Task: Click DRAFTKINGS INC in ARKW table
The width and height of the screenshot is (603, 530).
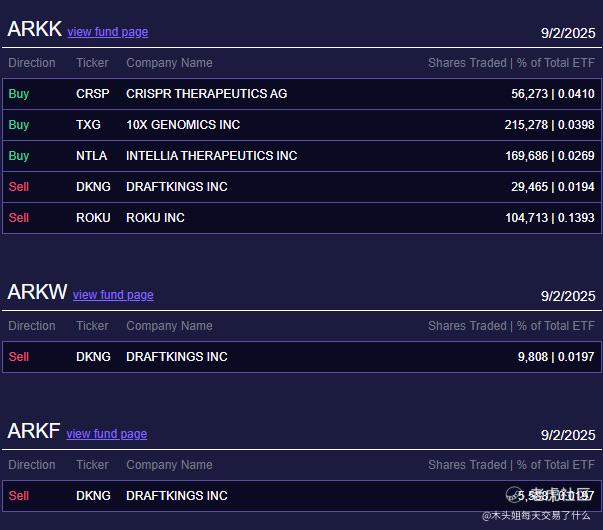Action: click(x=177, y=357)
